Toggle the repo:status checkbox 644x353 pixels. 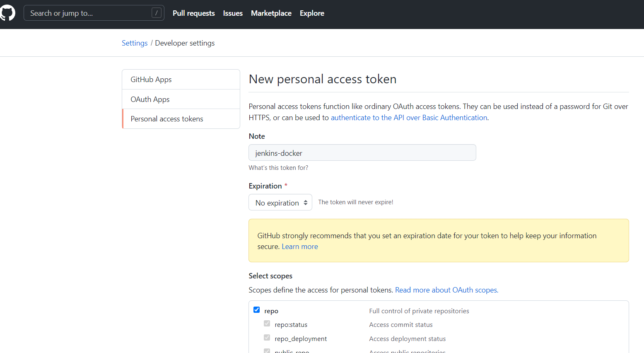coord(267,324)
